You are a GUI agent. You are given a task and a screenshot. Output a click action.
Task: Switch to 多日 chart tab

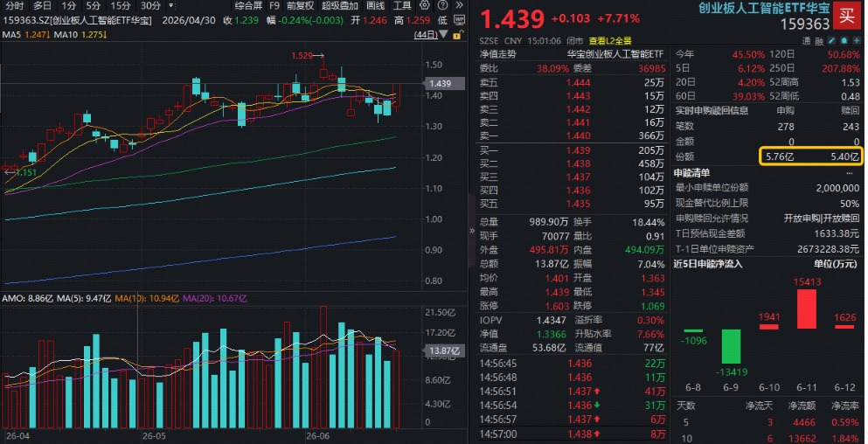tap(43, 5)
